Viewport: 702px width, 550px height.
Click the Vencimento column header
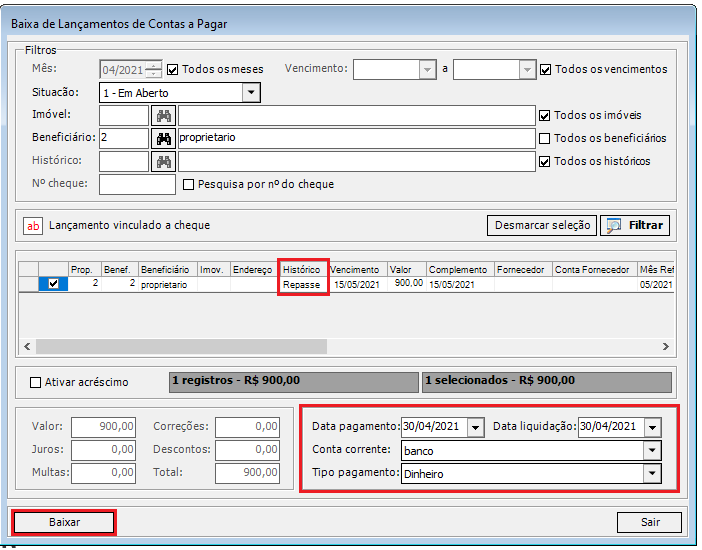coord(358,270)
